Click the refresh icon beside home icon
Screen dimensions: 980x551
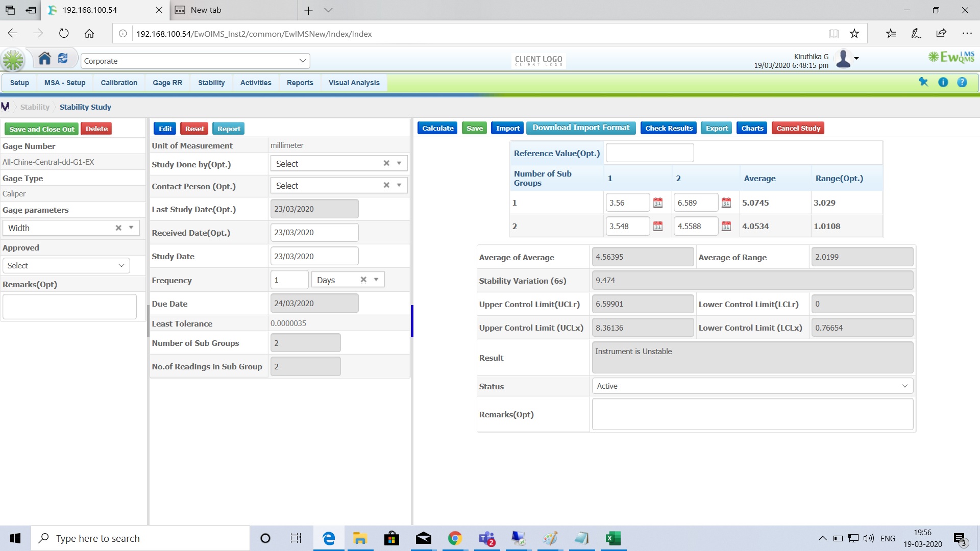click(x=63, y=59)
